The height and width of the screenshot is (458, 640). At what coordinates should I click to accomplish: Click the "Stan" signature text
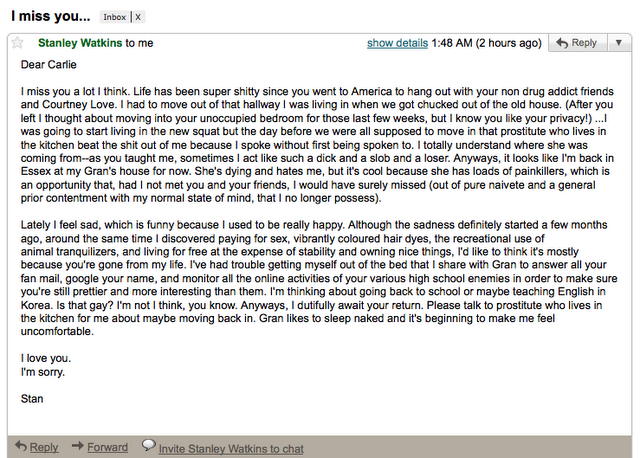click(x=32, y=398)
